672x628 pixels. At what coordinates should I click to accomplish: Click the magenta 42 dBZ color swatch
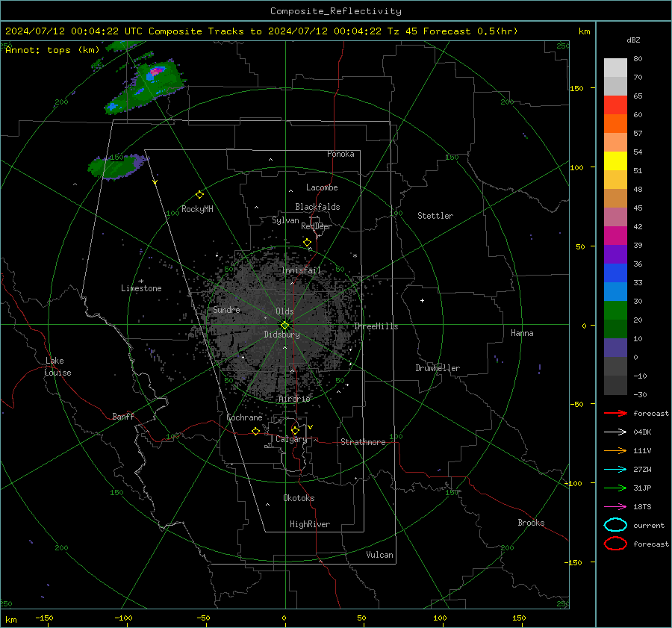click(615, 235)
